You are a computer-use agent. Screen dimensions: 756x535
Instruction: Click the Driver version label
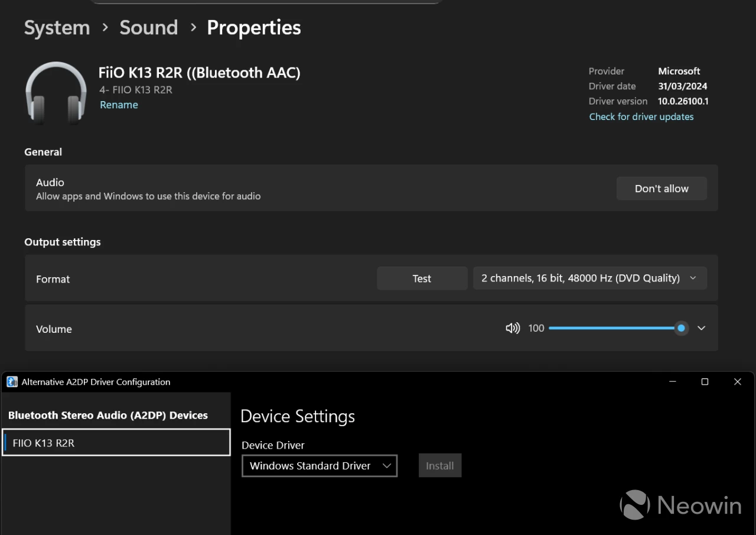(x=618, y=101)
